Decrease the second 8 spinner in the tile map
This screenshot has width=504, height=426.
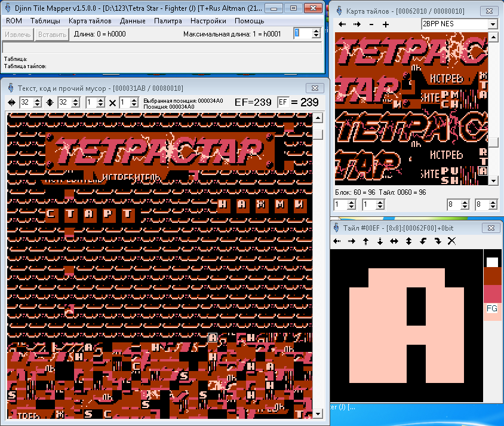[493, 207]
